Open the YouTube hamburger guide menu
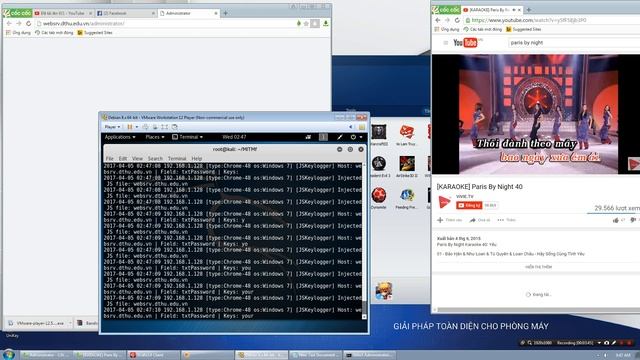 point(445,42)
